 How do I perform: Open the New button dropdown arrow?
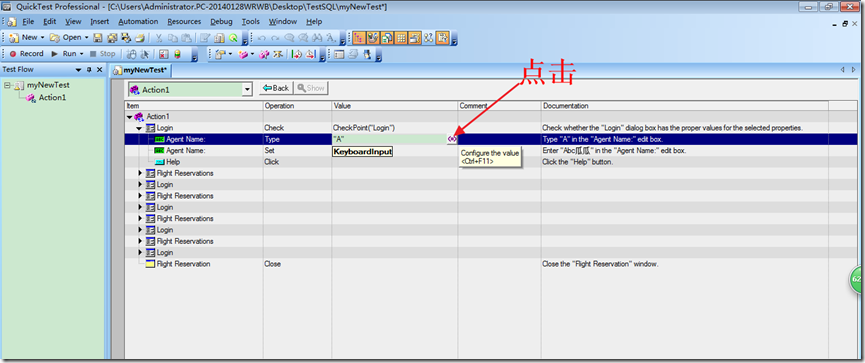pos(42,38)
